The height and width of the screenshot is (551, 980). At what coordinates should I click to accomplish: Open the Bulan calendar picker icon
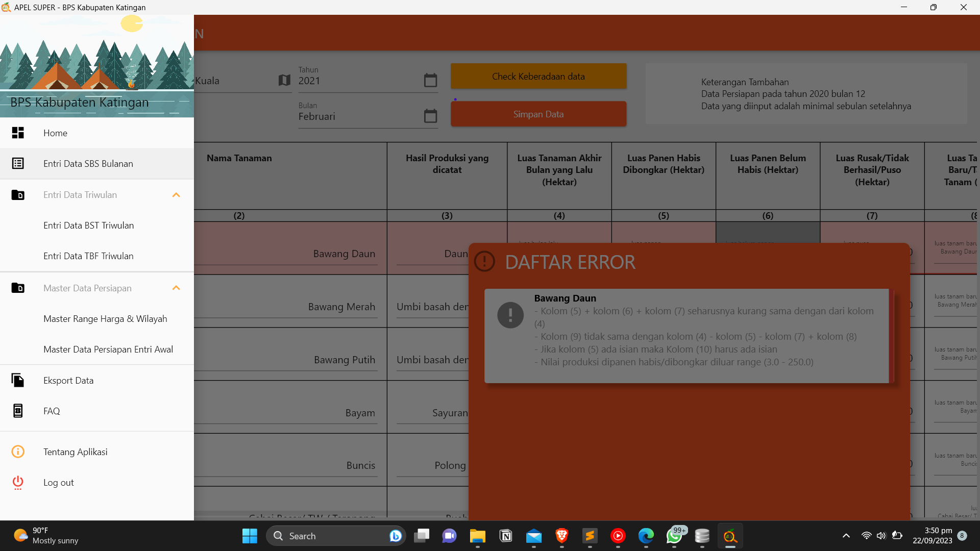(430, 116)
